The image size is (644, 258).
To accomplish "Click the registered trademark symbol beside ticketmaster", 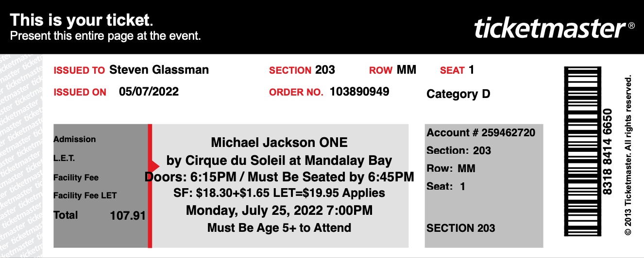I will 631,26.
